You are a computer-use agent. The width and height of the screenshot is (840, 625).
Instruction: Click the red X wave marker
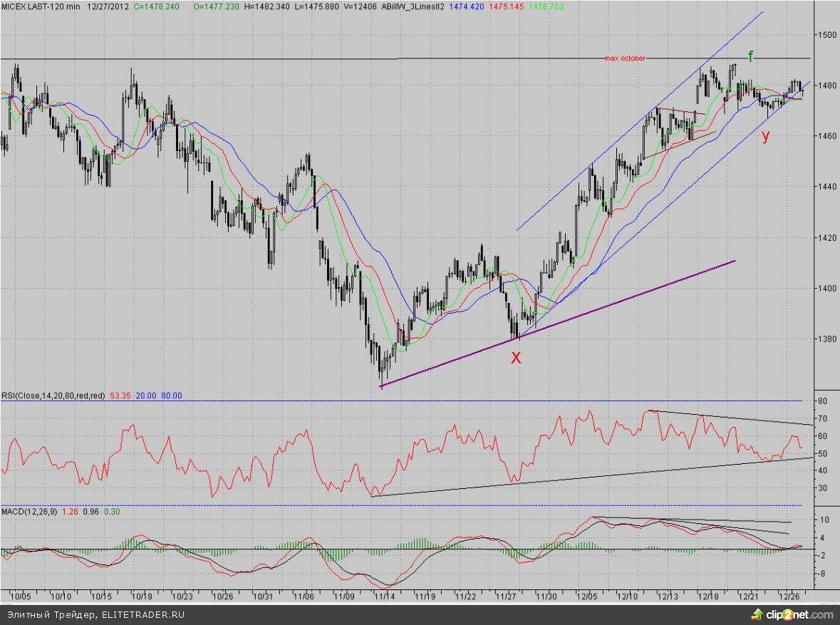click(x=517, y=358)
